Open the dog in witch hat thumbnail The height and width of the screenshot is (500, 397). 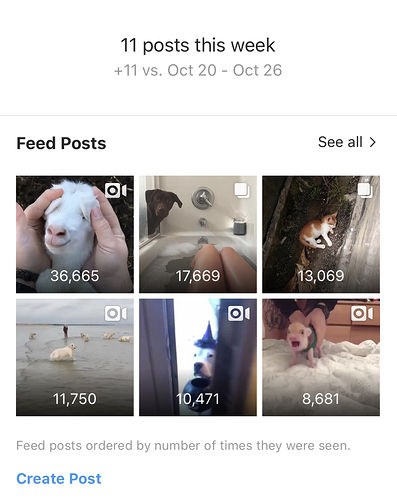click(x=198, y=357)
